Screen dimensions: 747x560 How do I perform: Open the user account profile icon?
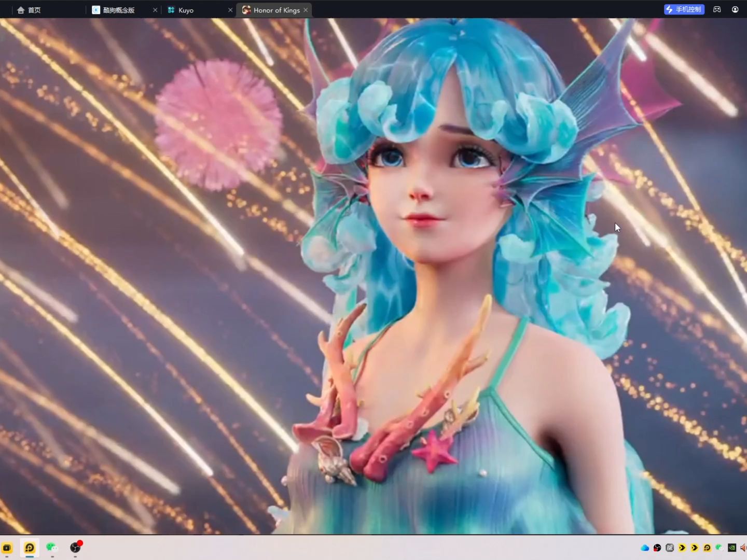[x=735, y=9]
